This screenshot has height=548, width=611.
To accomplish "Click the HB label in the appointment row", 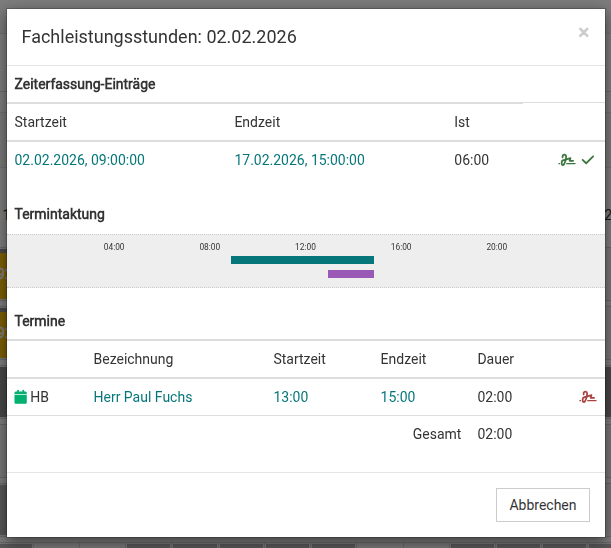I will click(40, 397).
